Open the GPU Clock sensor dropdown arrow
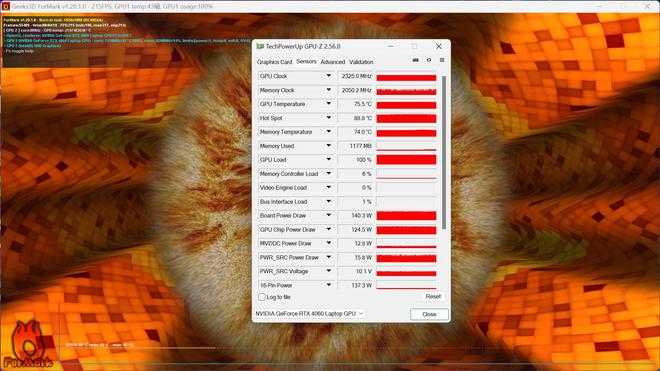660x371 pixels. [x=329, y=76]
